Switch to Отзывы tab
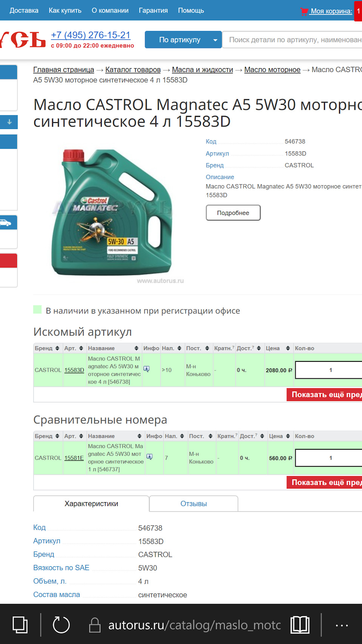This screenshot has height=644, width=362. pyautogui.click(x=193, y=504)
